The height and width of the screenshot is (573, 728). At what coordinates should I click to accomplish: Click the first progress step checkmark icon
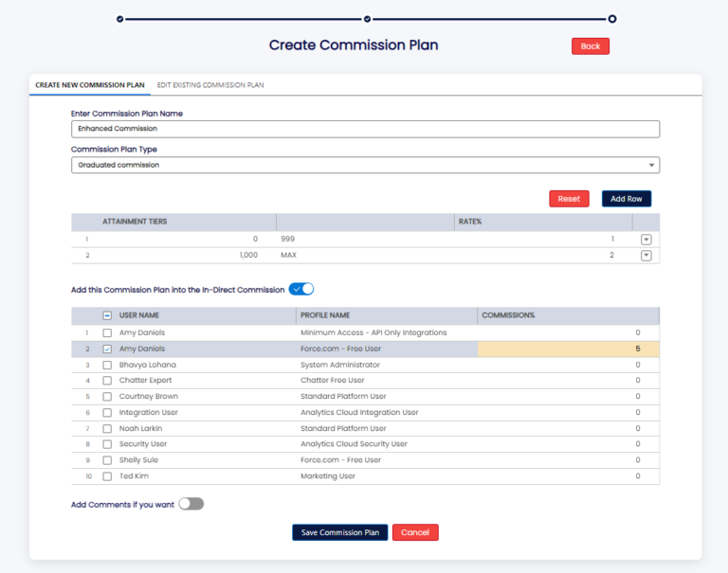pyautogui.click(x=119, y=18)
